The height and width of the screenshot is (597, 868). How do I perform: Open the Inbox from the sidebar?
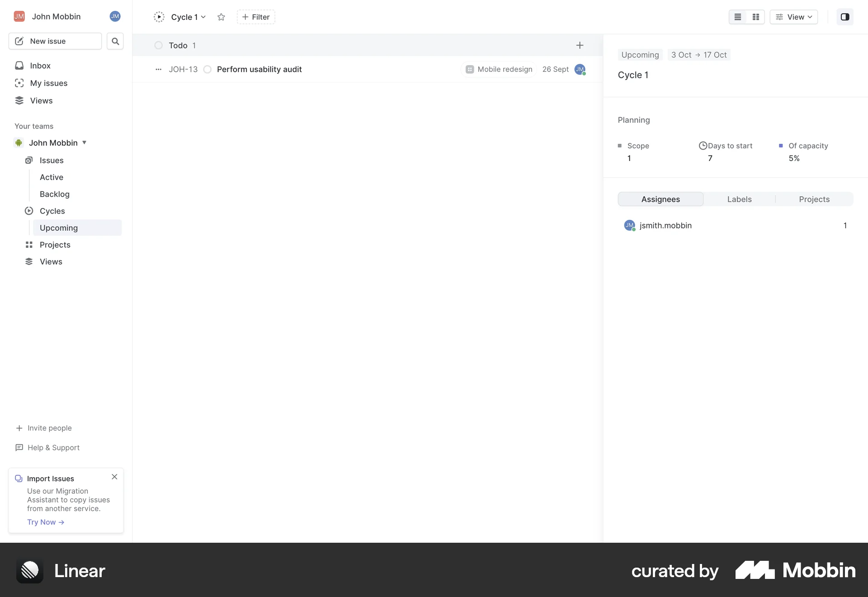[x=40, y=66]
